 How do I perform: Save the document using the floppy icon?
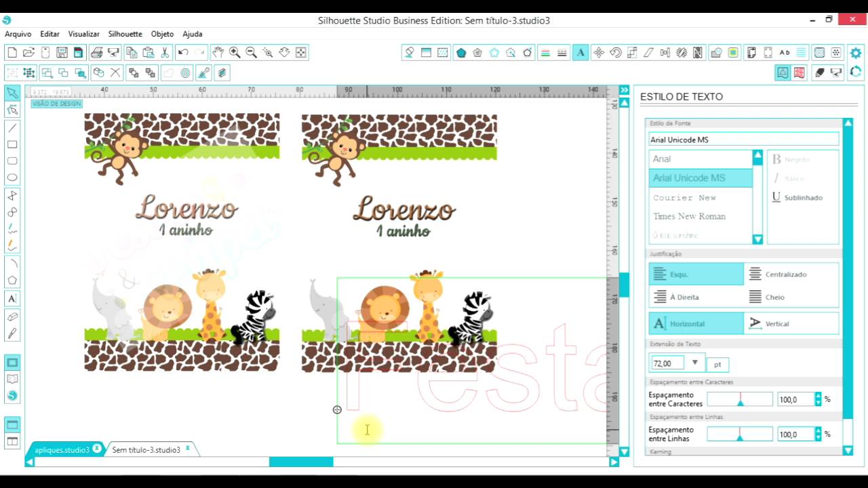tap(62, 52)
